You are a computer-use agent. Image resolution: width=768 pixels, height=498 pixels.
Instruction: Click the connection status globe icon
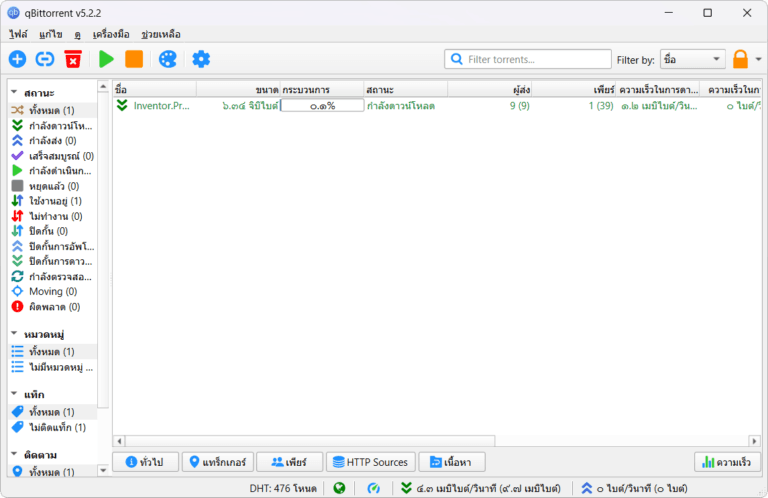point(339,488)
